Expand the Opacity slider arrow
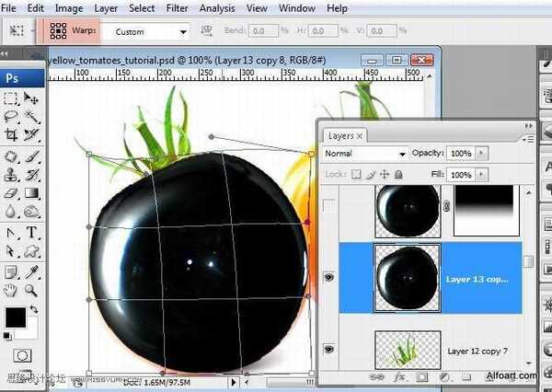Image resolution: width=552 pixels, height=392 pixels. click(x=481, y=154)
